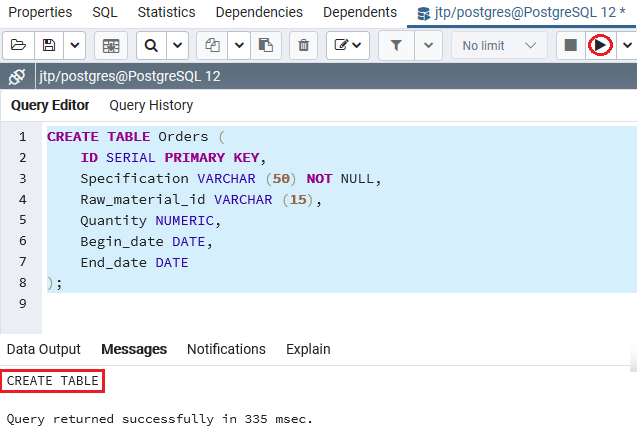Switch to the Data Output tab
637x435 pixels.
coord(43,349)
